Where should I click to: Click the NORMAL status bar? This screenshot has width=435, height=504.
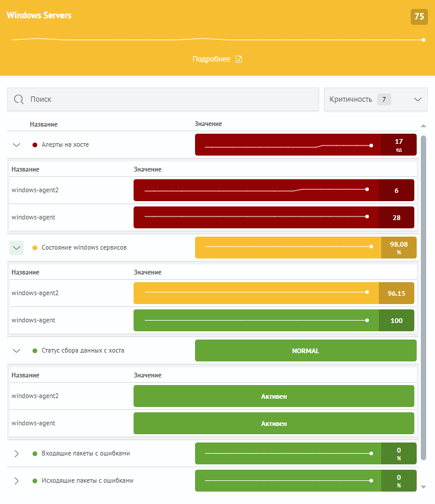(306, 351)
